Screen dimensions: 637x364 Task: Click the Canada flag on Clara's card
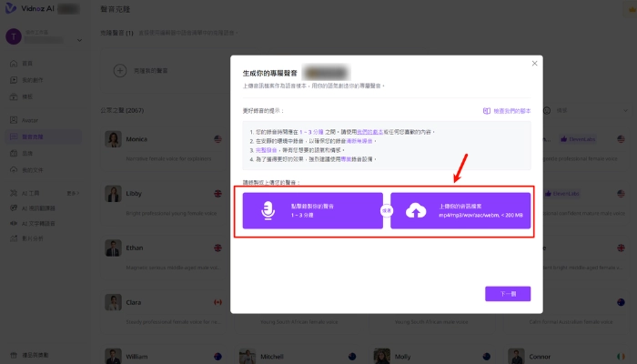pyautogui.click(x=217, y=302)
